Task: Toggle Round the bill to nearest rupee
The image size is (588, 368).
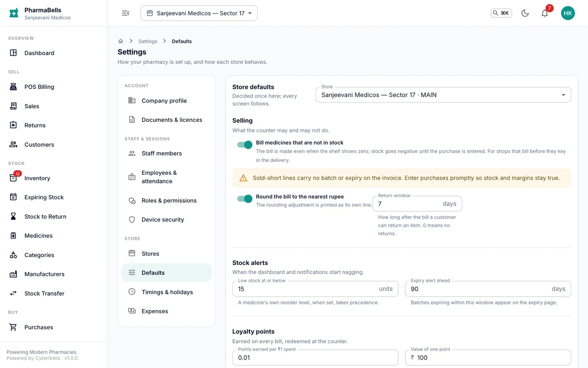Action: click(x=245, y=199)
